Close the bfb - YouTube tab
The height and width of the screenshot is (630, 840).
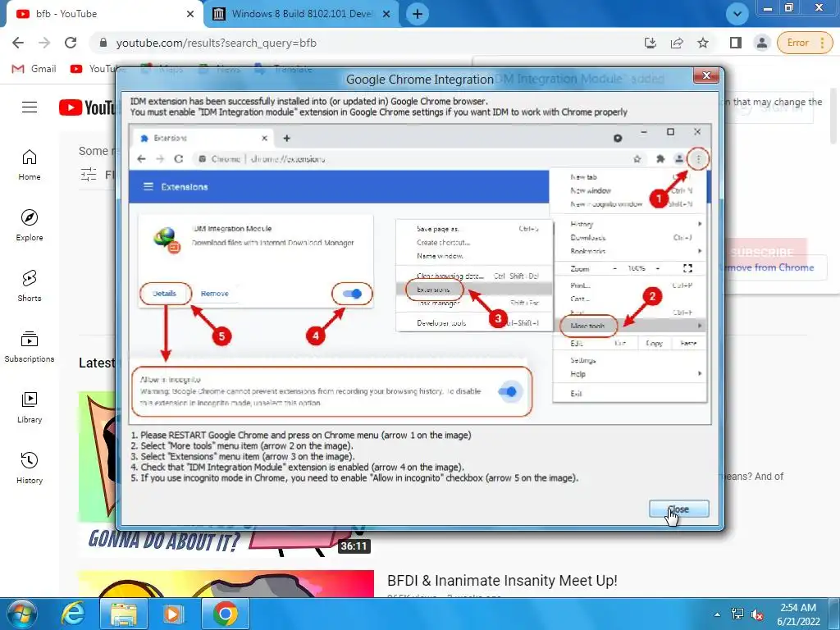point(190,14)
